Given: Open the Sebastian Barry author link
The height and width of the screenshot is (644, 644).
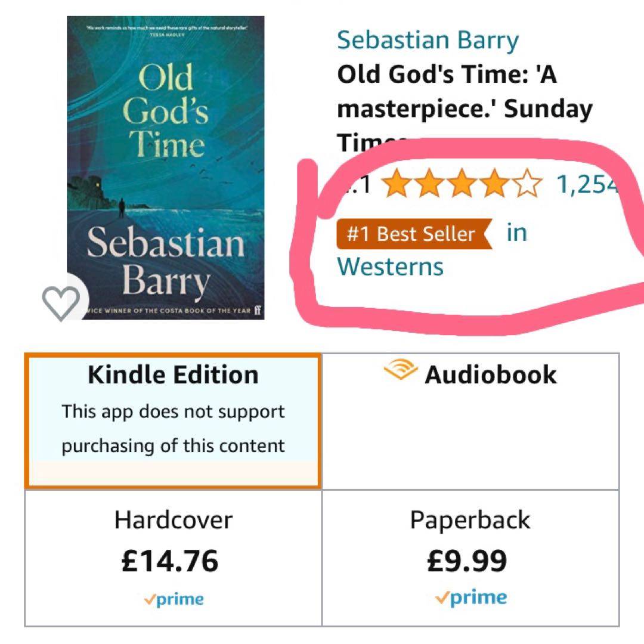Looking at the screenshot, I should (x=428, y=41).
